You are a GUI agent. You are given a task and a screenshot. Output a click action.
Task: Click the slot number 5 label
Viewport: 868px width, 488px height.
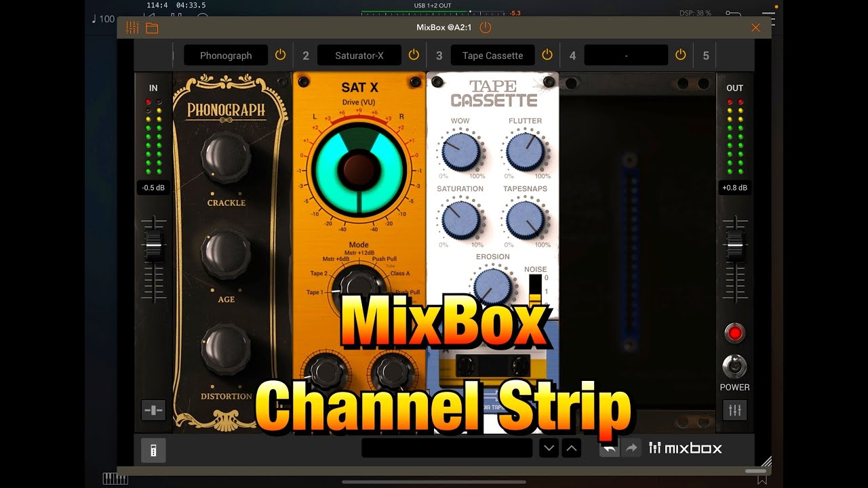(x=706, y=56)
